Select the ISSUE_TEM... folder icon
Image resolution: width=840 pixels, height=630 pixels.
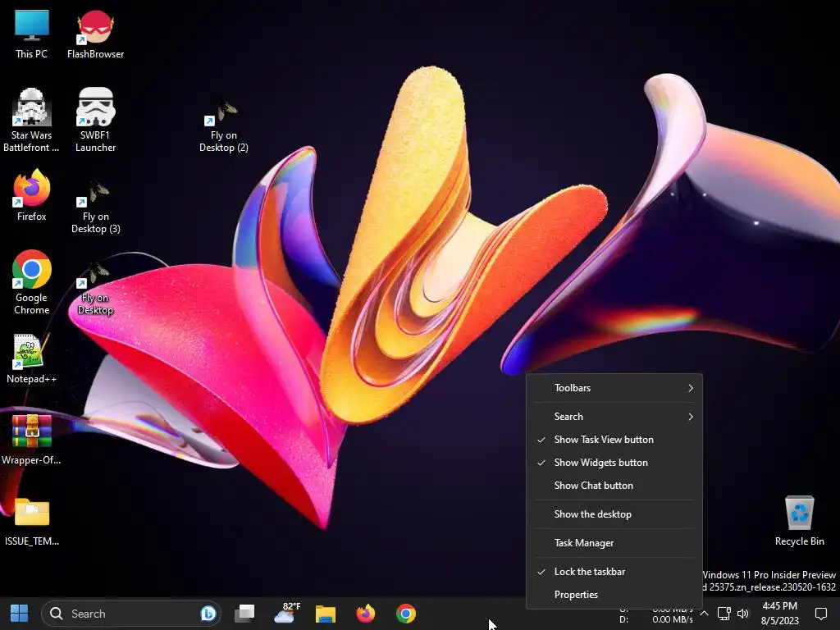pyautogui.click(x=32, y=521)
